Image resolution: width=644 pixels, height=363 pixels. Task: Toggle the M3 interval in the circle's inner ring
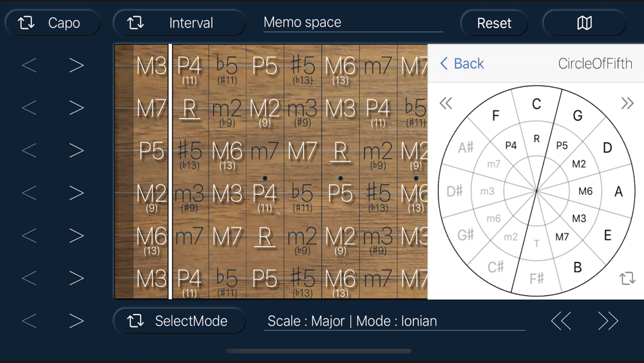point(579,219)
